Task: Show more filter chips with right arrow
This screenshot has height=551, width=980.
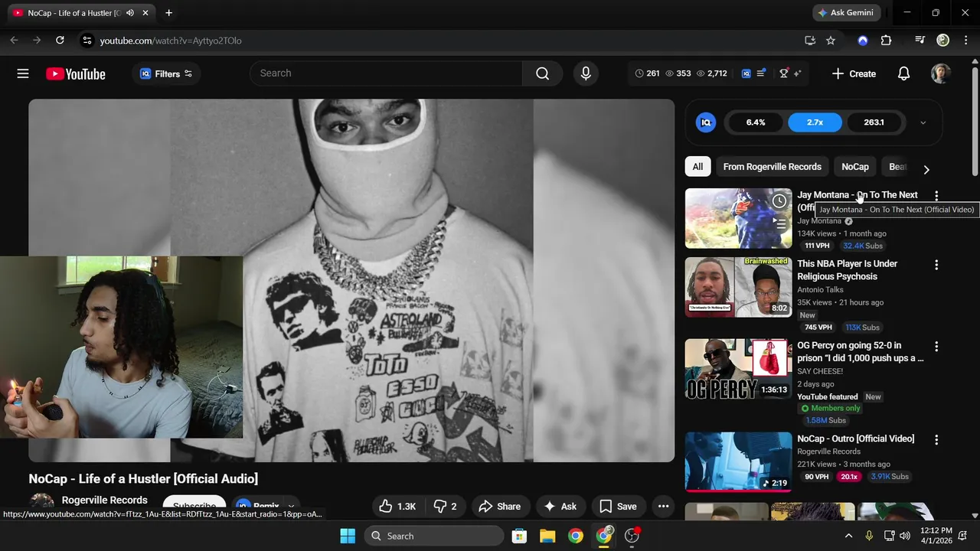Action: click(x=926, y=169)
